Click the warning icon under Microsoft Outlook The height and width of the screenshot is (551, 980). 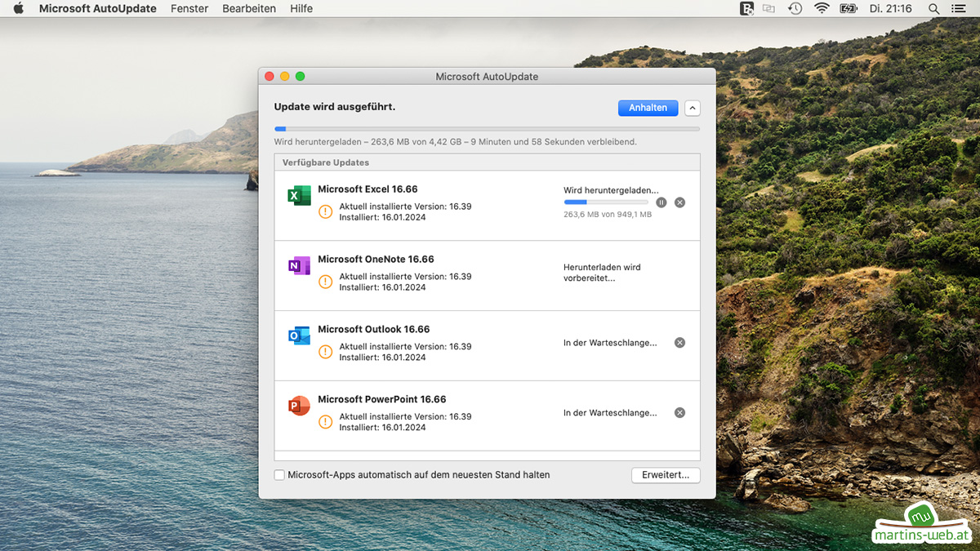click(x=325, y=352)
